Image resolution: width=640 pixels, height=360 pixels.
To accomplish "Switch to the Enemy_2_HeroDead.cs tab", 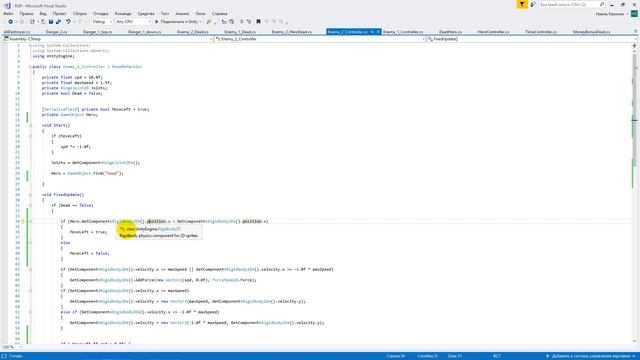I will point(291,32).
